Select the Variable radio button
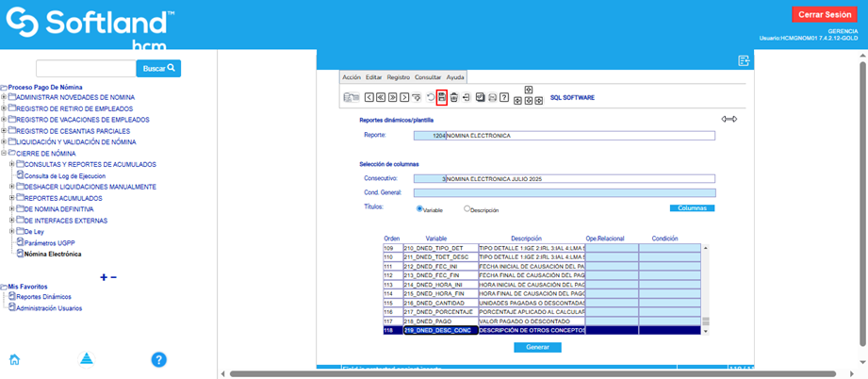Viewport: 868px width, 379px height. [419, 208]
